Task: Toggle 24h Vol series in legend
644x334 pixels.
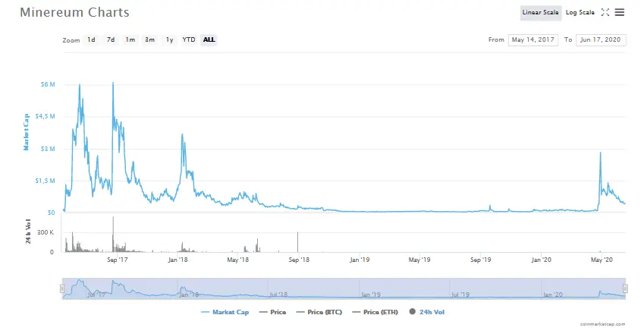Action: coord(427,312)
